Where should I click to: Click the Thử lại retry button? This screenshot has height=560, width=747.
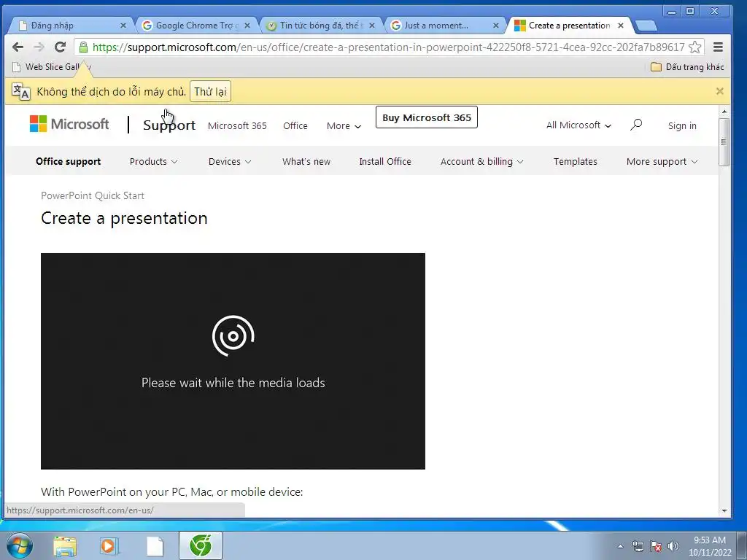[210, 91]
